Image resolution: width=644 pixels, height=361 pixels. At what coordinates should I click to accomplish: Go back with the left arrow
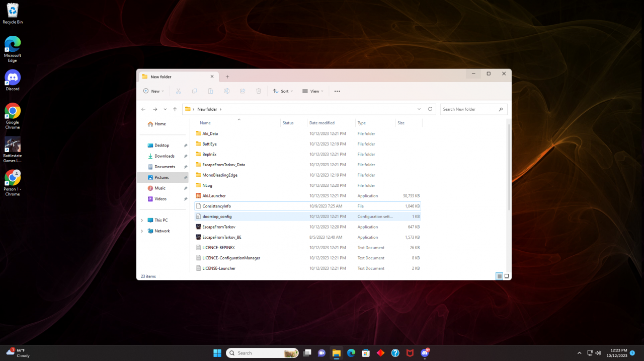click(x=143, y=109)
